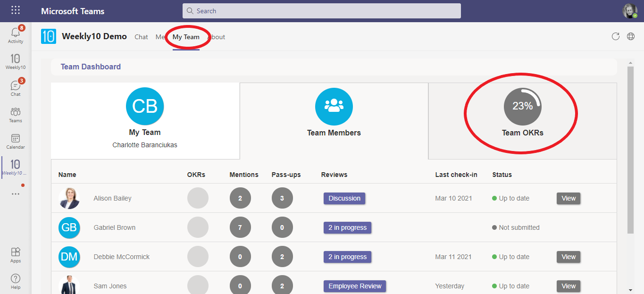Viewport: 644px width, 294px height.
Task: View Sam Jones's check-in
Action: pos(569,286)
